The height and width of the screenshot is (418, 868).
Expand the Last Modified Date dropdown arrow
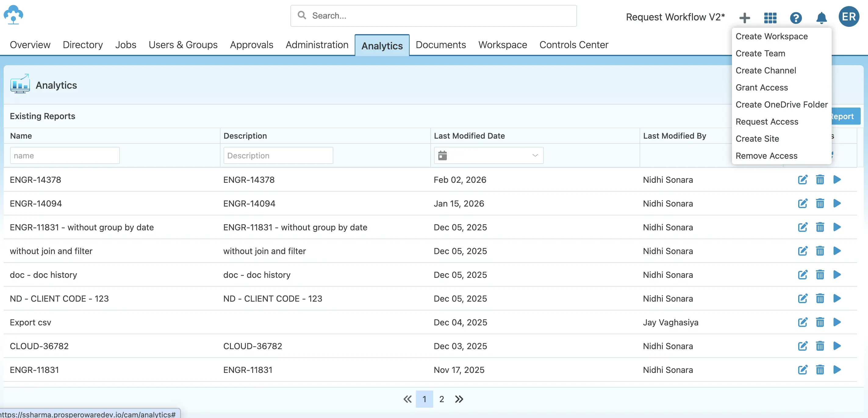click(534, 155)
